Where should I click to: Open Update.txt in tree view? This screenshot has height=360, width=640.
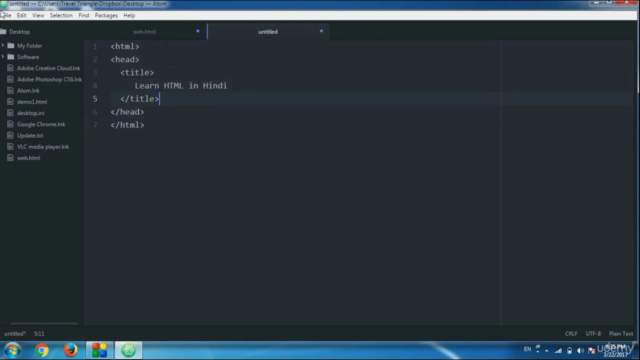30,136
